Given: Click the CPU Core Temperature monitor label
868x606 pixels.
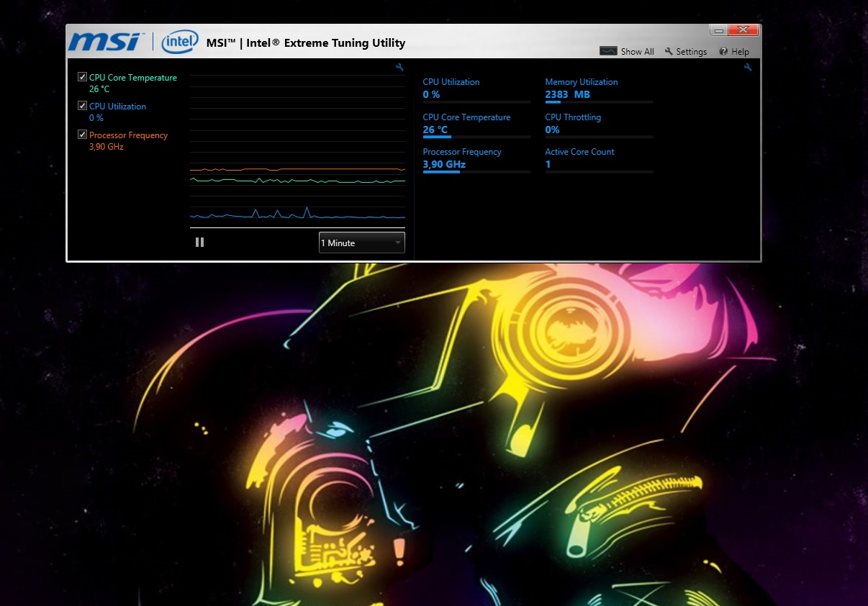Looking at the screenshot, I should tap(466, 117).
